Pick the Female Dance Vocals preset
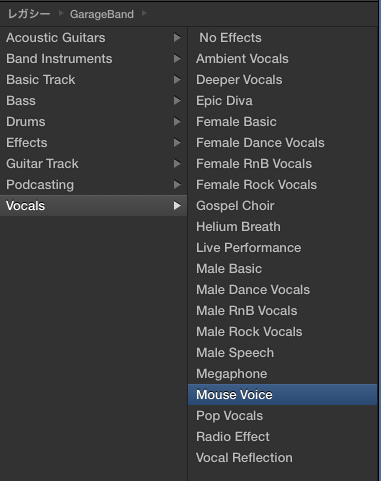 point(283,143)
